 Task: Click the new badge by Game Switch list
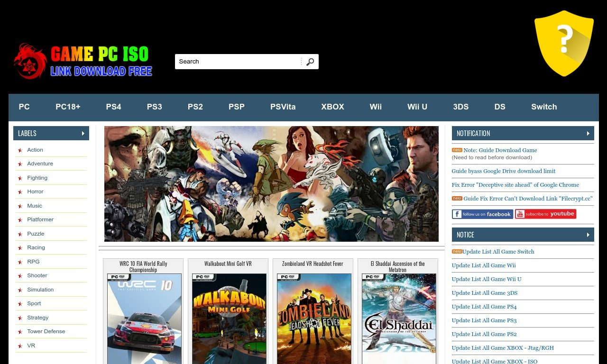457,251
